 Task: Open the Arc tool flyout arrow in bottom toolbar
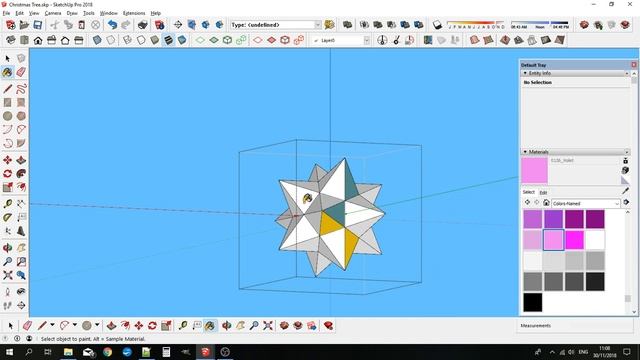tap(75, 325)
